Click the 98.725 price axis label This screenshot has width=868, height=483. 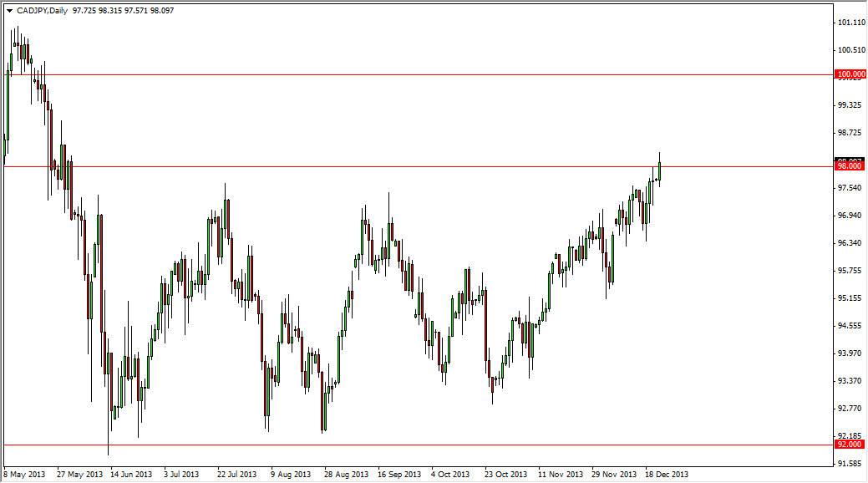click(850, 133)
